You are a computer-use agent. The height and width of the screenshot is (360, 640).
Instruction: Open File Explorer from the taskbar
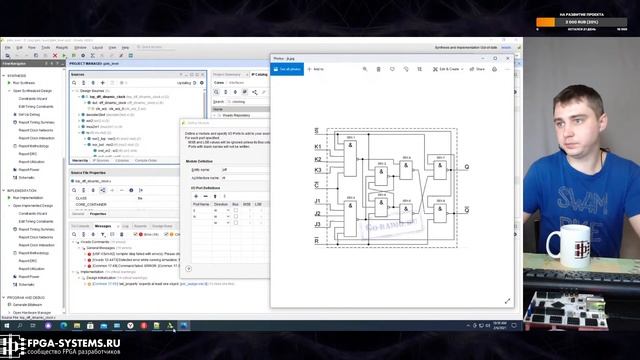click(x=77, y=326)
